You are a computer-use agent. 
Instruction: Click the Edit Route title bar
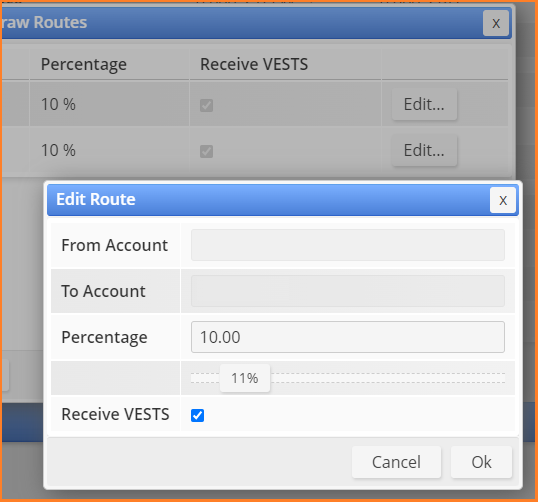coord(268,200)
